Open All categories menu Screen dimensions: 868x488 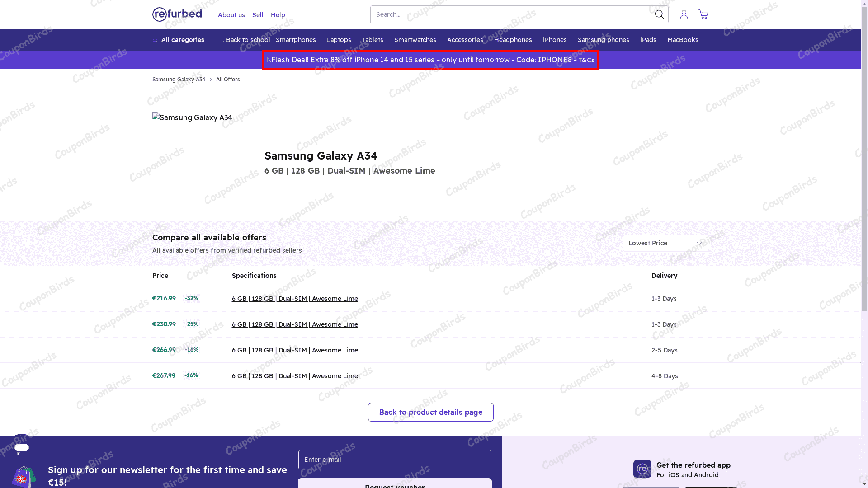tap(178, 40)
